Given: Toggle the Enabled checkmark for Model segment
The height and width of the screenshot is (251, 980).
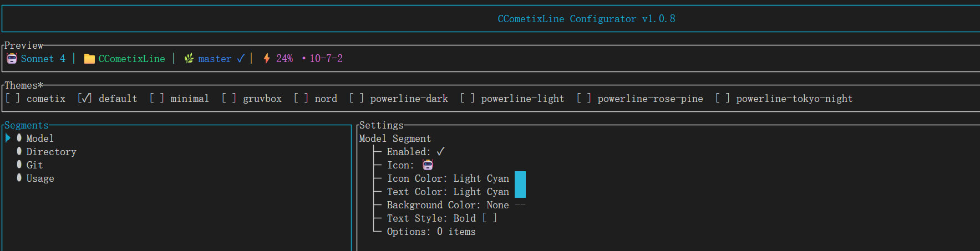Looking at the screenshot, I should click(441, 151).
